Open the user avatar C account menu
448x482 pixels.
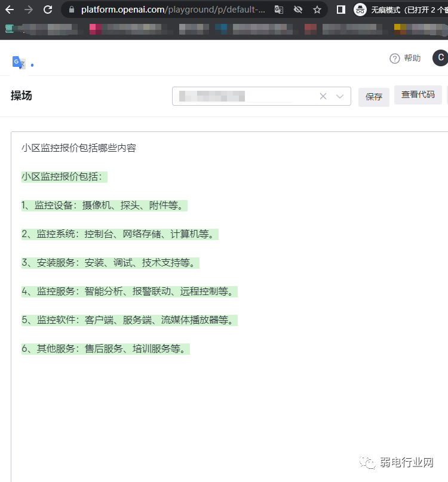point(441,57)
